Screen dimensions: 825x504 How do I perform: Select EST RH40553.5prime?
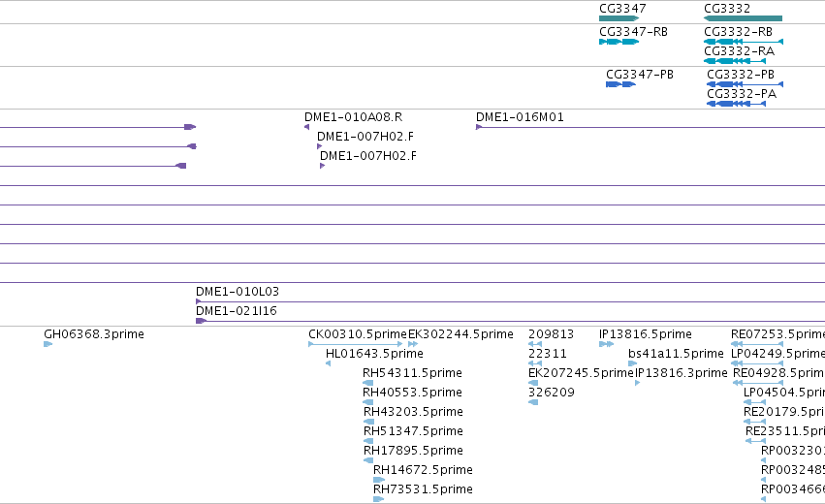(x=413, y=393)
